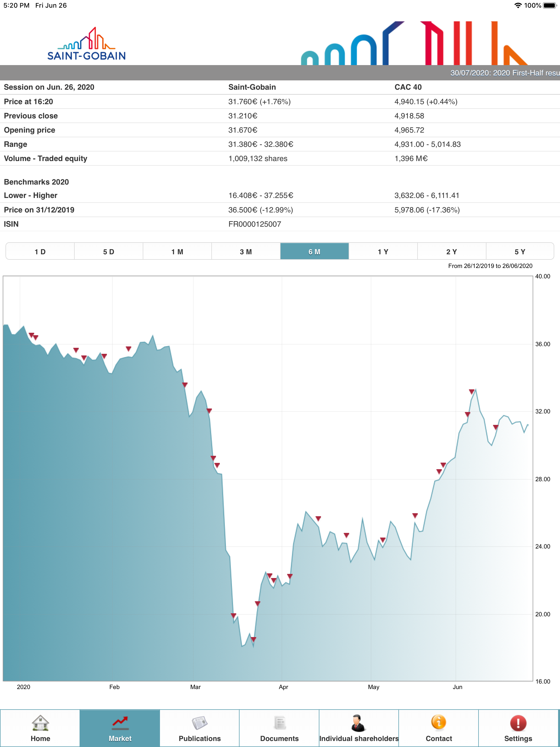This screenshot has height=747, width=560.
Task: Tap the year-end price 36.500€ (-12.99%)
Action: click(261, 210)
